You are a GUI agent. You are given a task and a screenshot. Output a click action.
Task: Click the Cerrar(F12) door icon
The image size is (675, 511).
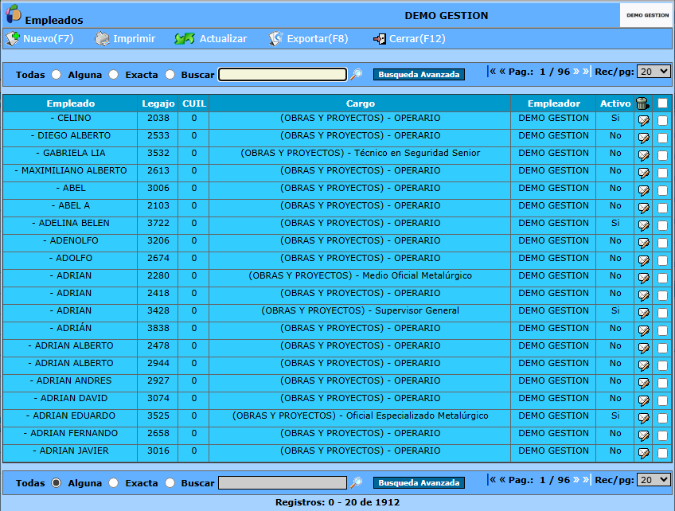[379, 39]
